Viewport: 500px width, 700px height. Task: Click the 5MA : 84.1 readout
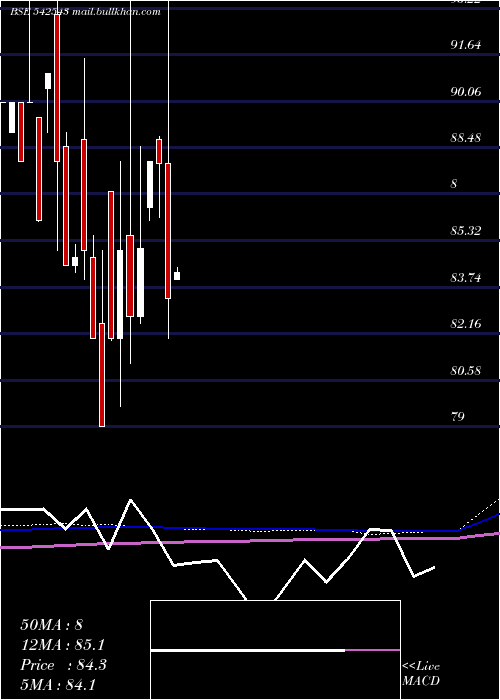click(58, 684)
